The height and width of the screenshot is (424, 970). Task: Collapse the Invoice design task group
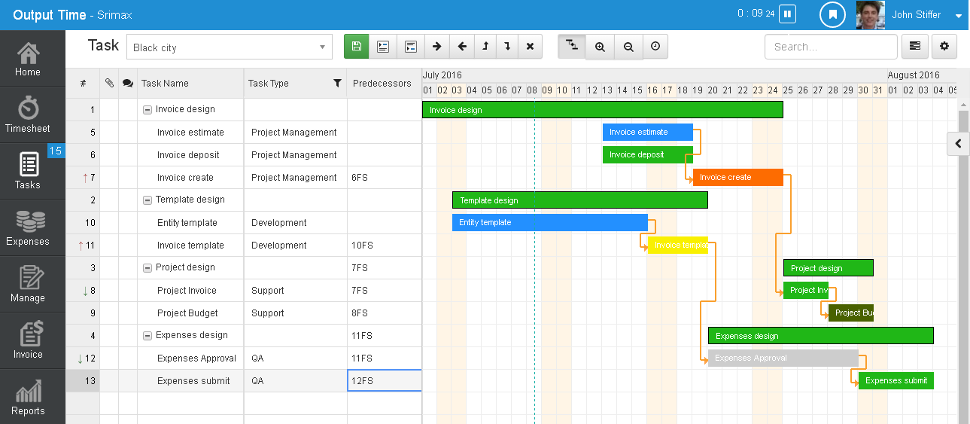point(147,110)
